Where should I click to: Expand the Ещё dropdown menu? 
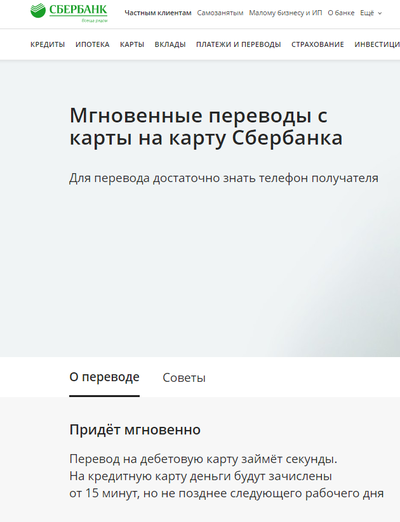371,13
